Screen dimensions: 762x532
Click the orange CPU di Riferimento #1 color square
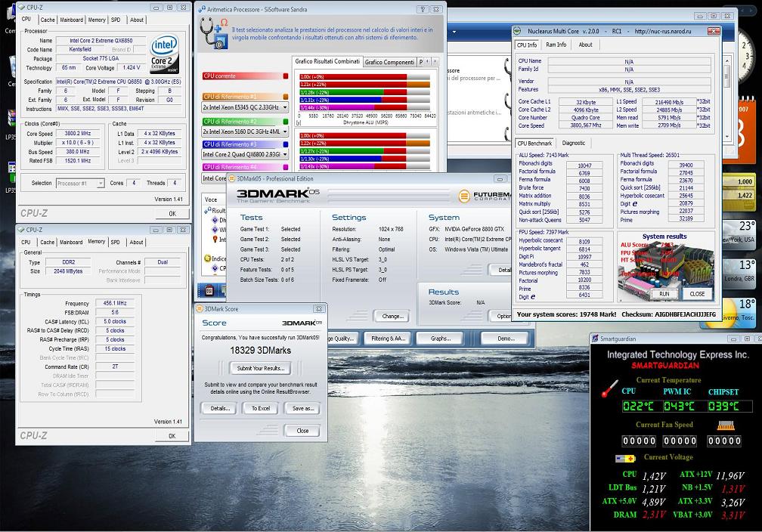point(285,97)
